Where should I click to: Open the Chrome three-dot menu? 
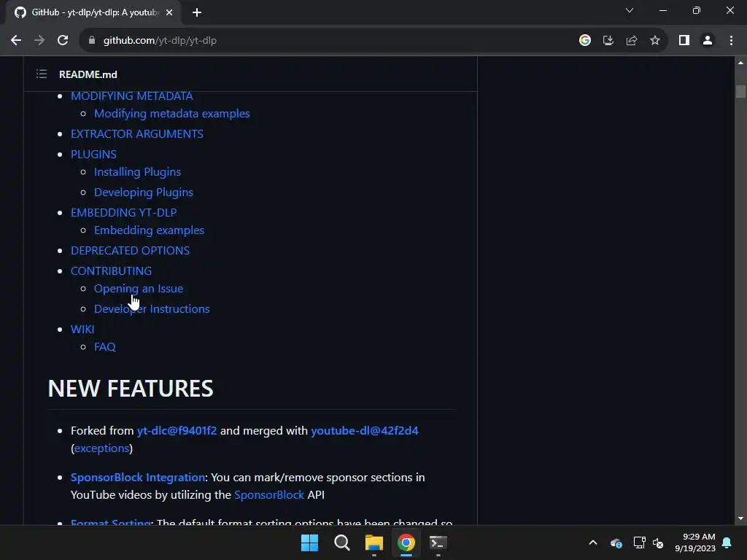[731, 41]
